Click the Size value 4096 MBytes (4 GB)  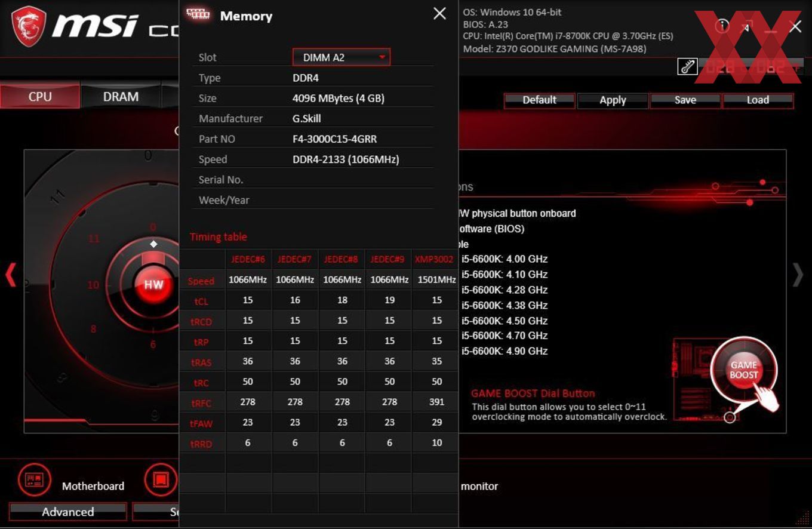(x=338, y=99)
